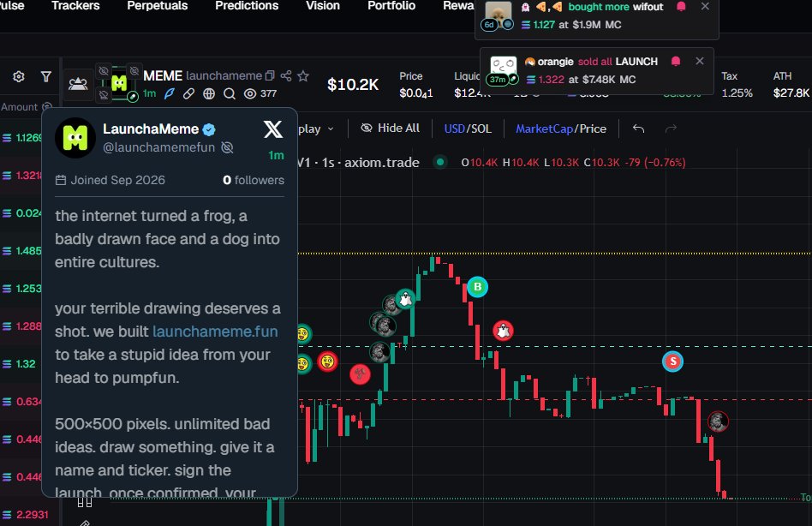
Task: Click the red ghost marker on chart
Action: click(x=503, y=331)
